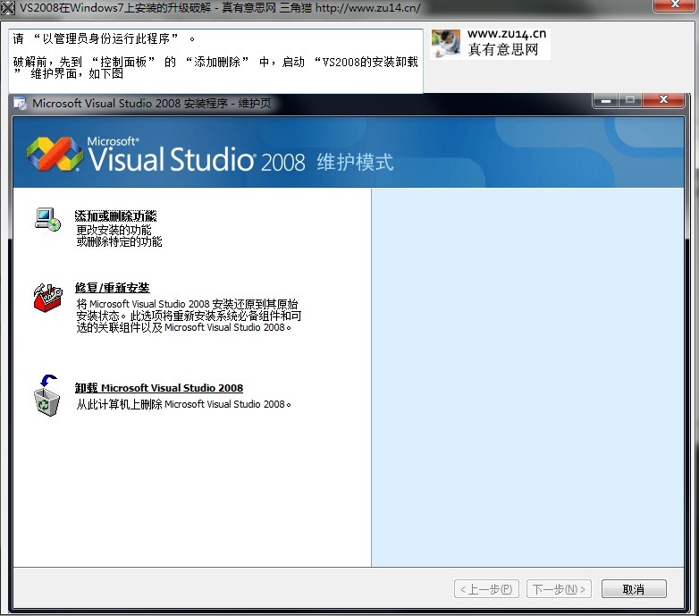The width and height of the screenshot is (699, 616).
Task: Click the www.zu14.cn site logo text
Action: pyautogui.click(x=507, y=34)
